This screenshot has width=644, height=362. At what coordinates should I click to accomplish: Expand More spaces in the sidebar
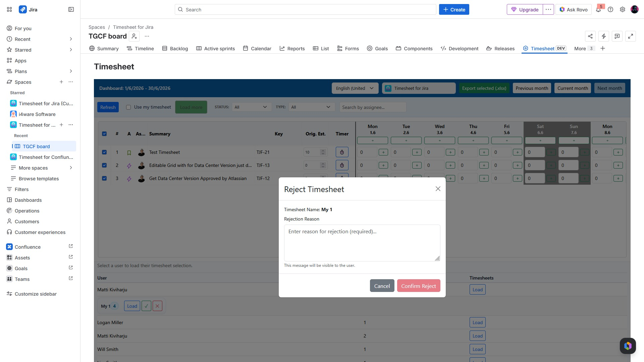(71, 168)
